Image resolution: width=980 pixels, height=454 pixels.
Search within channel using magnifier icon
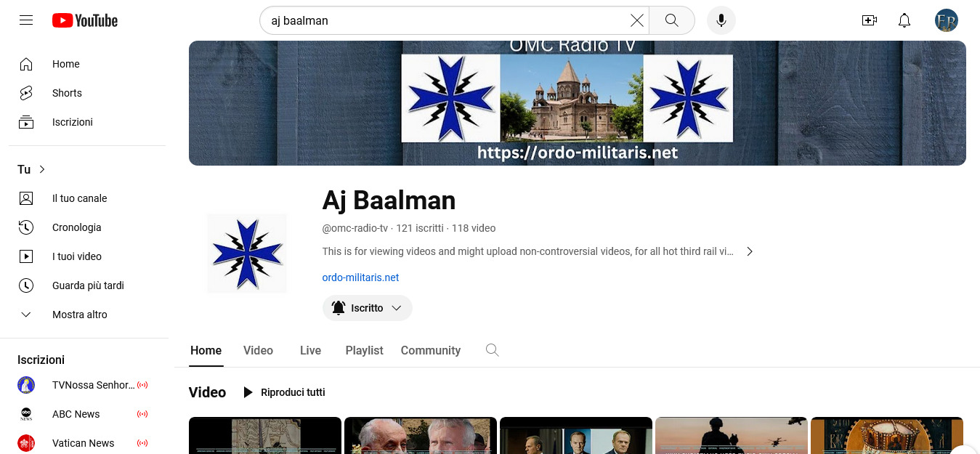pos(492,350)
